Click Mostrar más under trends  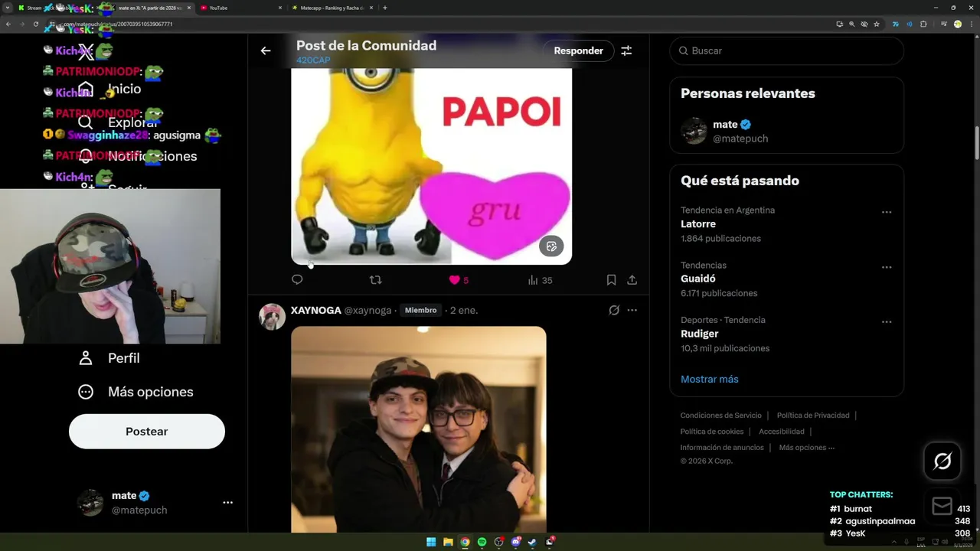click(x=710, y=379)
